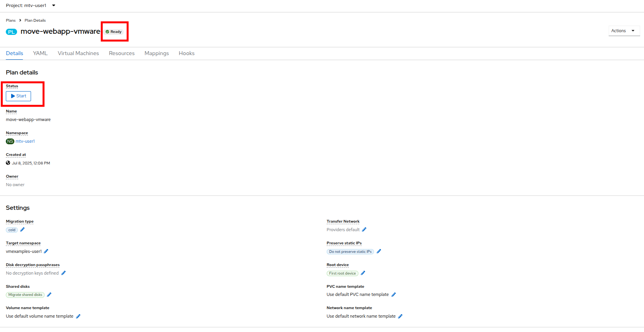Expand the Actions dropdown menu
Screen dimensions: 644x332
[x=623, y=31]
